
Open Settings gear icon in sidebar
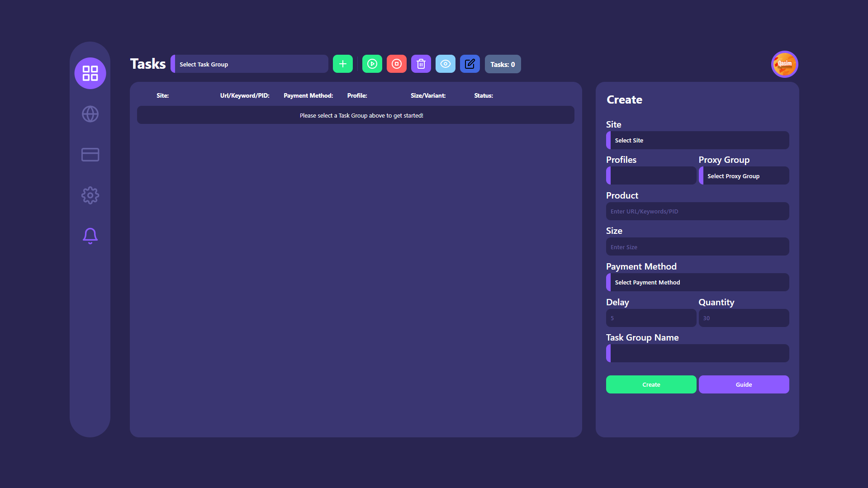click(90, 195)
